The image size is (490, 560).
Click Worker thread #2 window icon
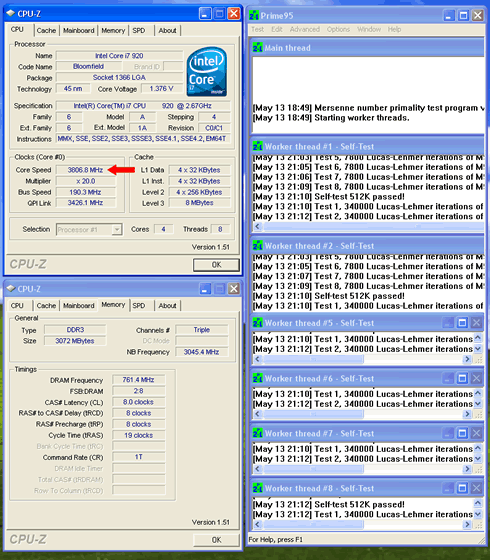pos(258,245)
